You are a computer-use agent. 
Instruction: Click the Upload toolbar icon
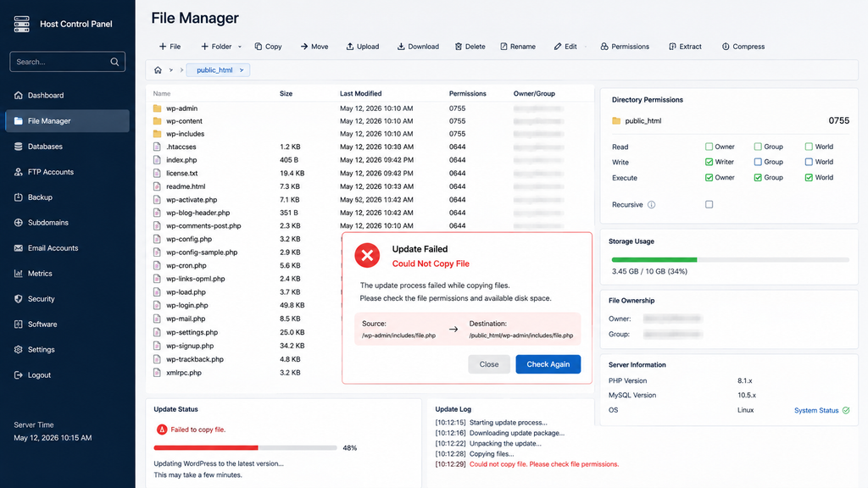350,47
